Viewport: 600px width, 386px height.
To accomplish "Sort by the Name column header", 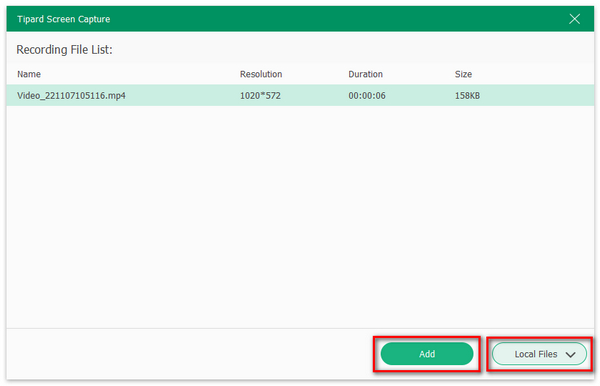I will pyautogui.click(x=29, y=74).
